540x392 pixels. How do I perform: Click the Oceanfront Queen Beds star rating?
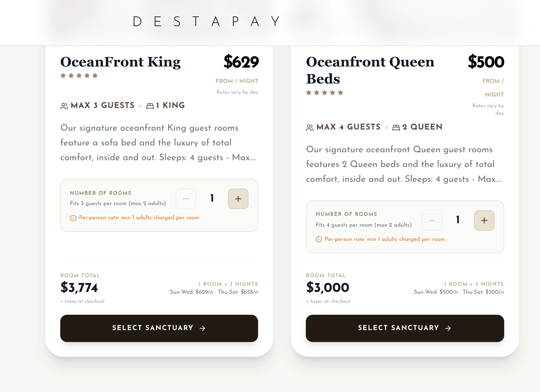(x=325, y=93)
